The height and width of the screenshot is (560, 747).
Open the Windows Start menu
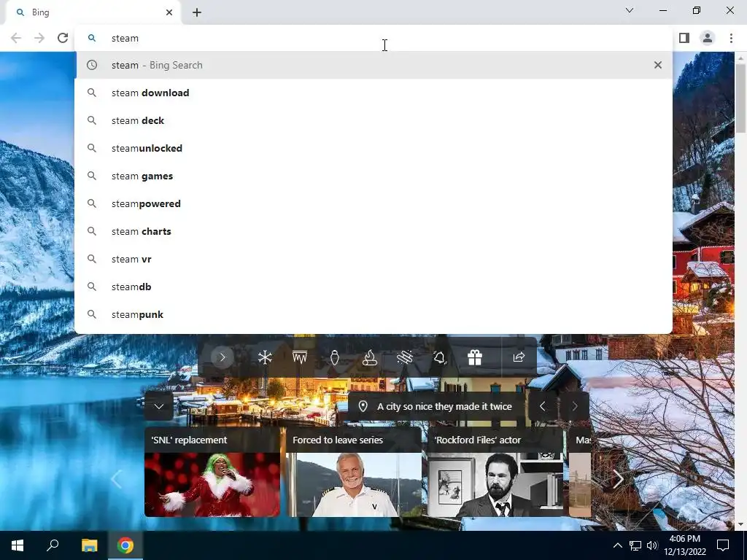click(x=18, y=545)
